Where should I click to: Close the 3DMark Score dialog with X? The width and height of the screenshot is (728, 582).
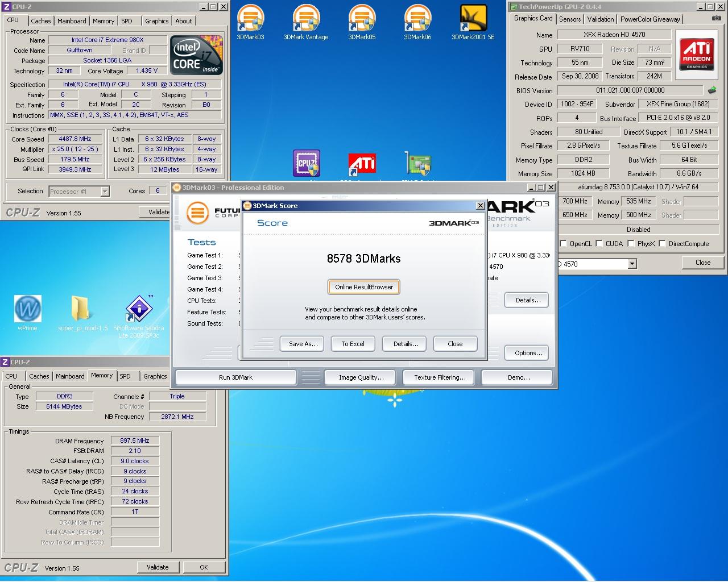[480, 206]
